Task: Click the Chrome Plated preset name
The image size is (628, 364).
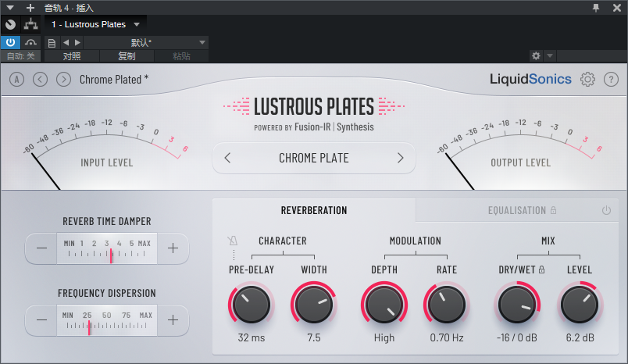Action: pyautogui.click(x=114, y=80)
